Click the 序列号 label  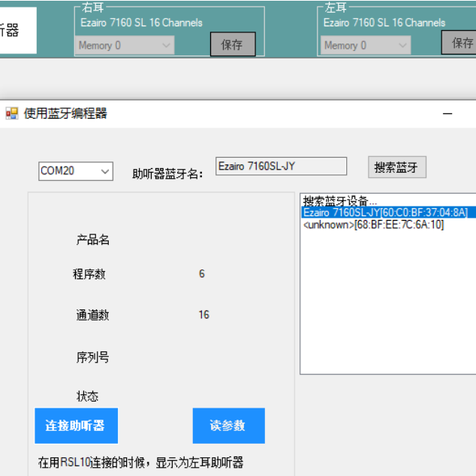coord(92,357)
